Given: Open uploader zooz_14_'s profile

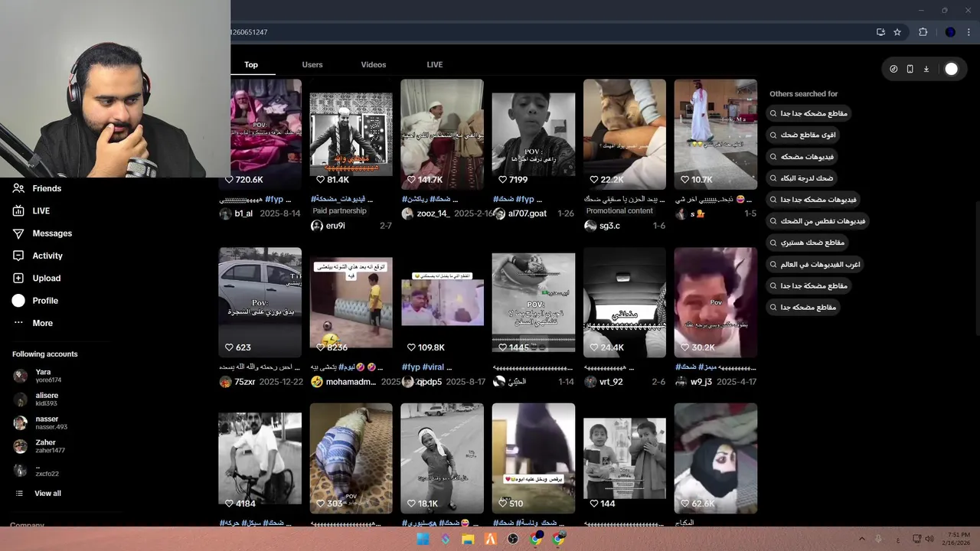Looking at the screenshot, I should 433,214.
